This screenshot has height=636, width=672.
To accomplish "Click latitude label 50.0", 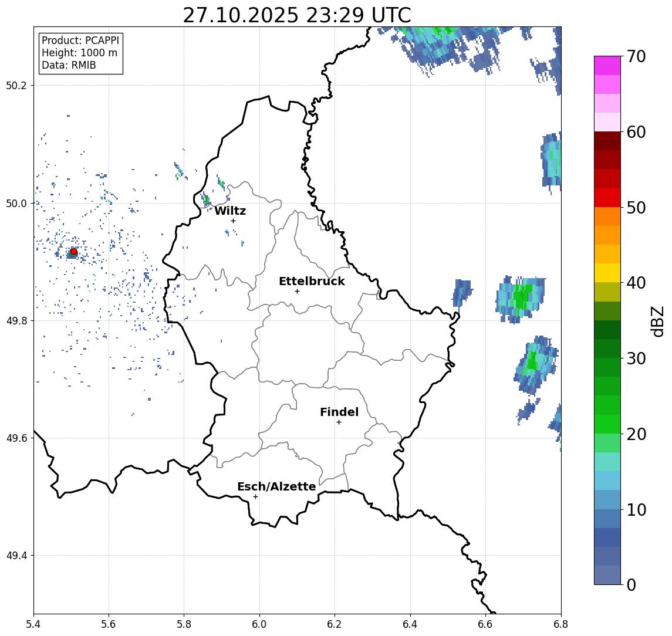I will pyautogui.click(x=16, y=203).
